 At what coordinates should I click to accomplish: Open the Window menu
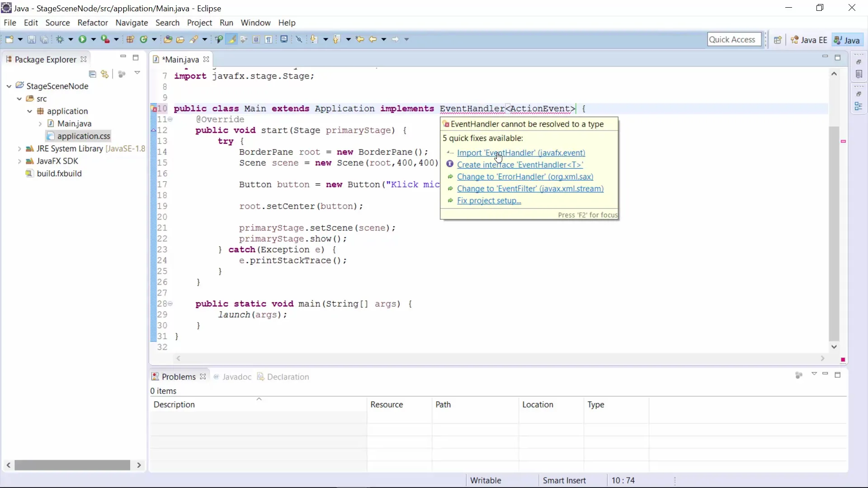(x=255, y=23)
